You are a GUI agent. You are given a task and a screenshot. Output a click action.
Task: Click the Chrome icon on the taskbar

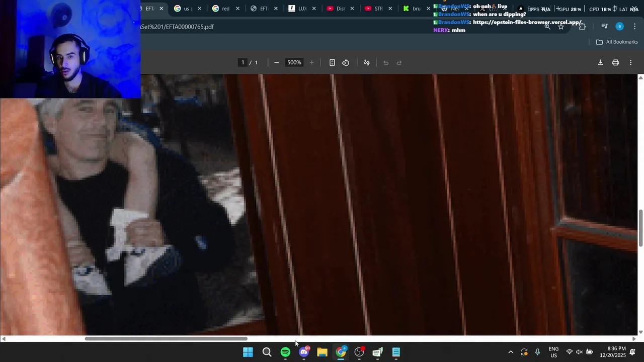pyautogui.click(x=341, y=352)
